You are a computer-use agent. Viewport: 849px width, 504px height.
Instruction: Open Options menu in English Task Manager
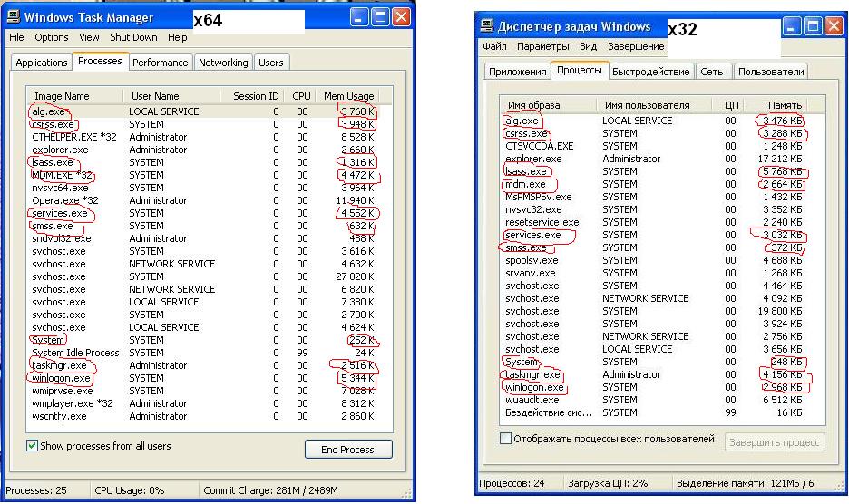tap(52, 37)
